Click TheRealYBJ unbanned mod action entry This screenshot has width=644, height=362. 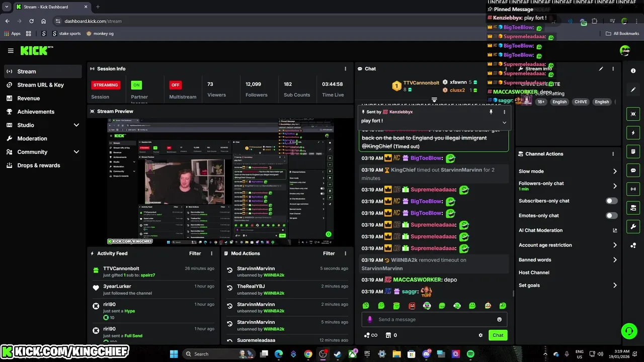288,290
